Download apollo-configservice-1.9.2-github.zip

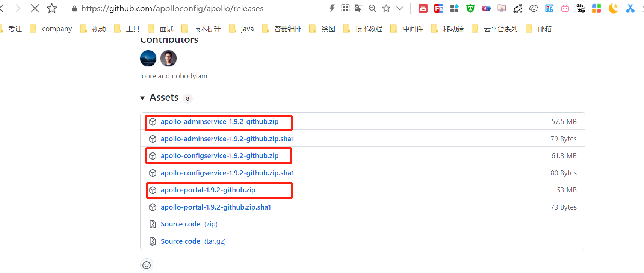(x=219, y=156)
